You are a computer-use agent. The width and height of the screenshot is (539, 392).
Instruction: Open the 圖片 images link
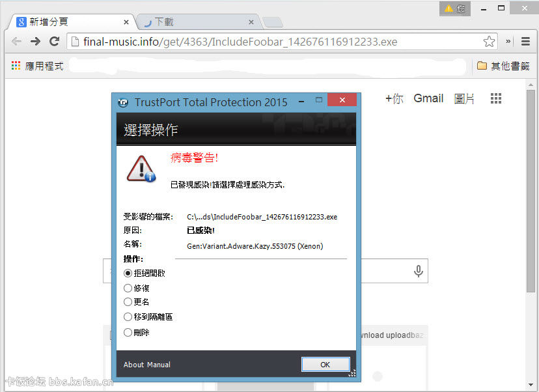[464, 99]
